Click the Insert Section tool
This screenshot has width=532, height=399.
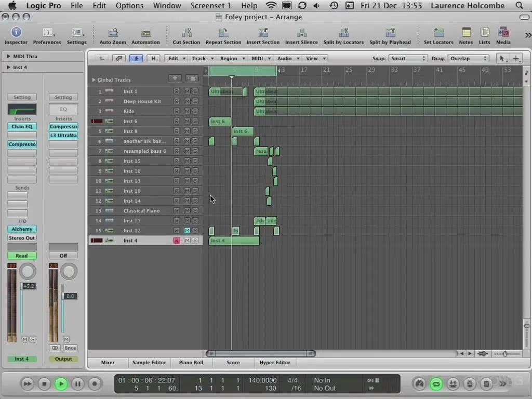pyautogui.click(x=263, y=36)
